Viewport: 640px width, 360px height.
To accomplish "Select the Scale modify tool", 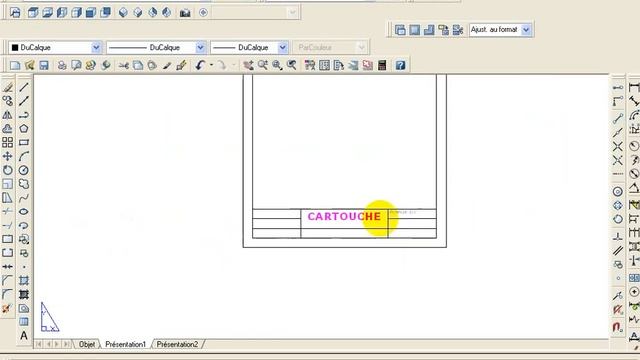I will [7, 184].
